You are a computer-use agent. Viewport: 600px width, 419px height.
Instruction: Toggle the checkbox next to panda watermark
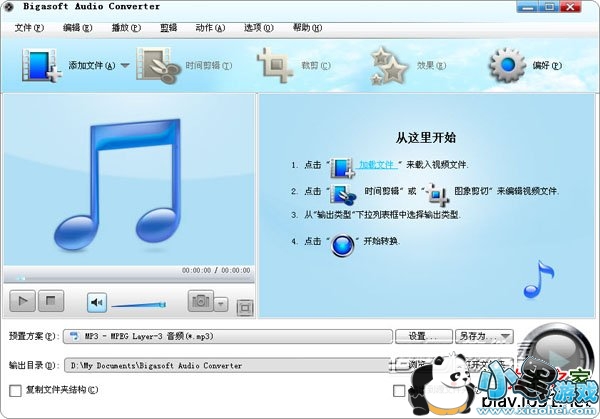(x=399, y=391)
